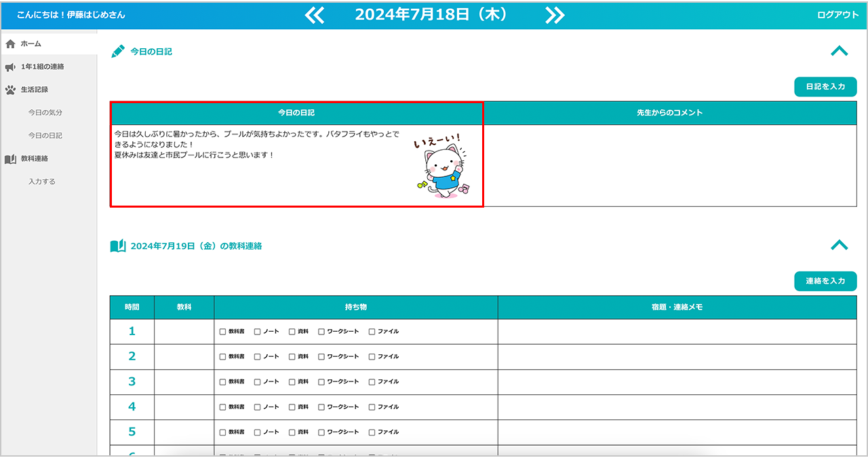868x458 pixels.
Task: Click the paw print icon for 生活記録
Action: click(10, 90)
